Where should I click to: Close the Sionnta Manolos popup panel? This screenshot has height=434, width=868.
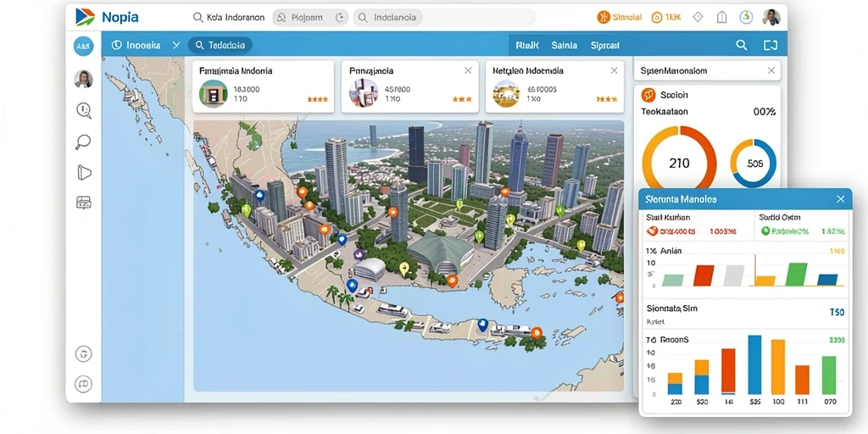point(840,198)
